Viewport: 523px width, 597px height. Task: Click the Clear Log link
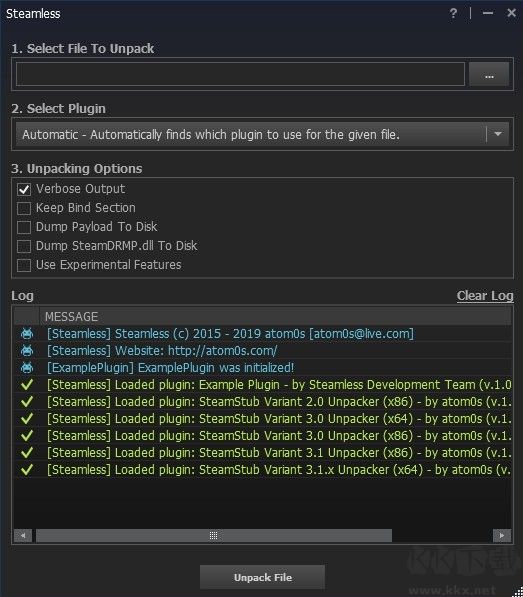tap(485, 296)
